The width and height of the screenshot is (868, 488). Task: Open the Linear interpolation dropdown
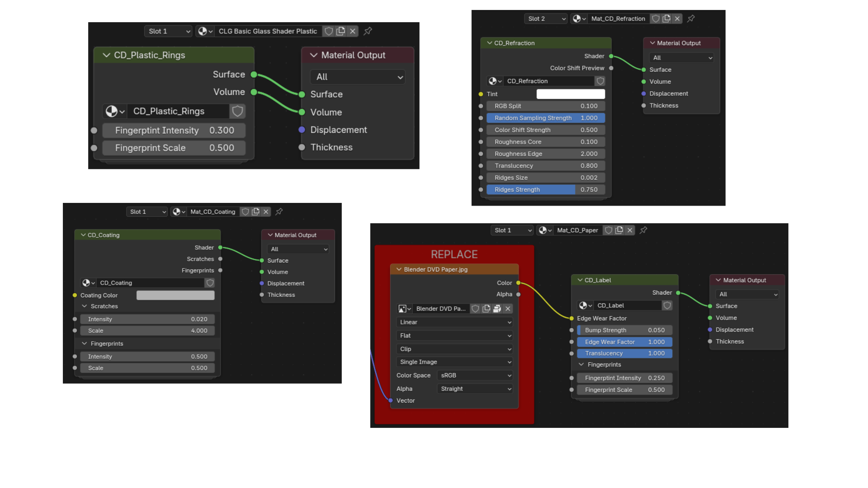tap(454, 322)
